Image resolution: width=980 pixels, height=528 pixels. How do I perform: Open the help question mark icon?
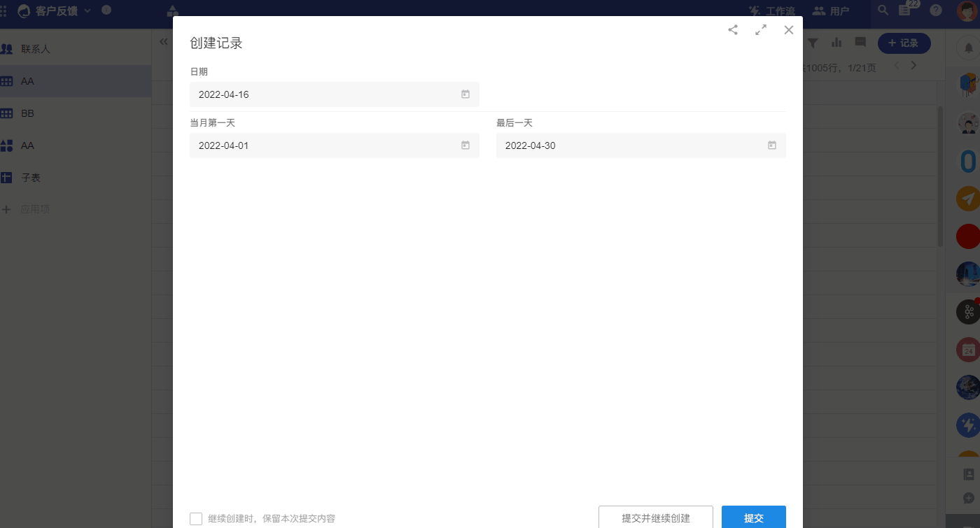tap(935, 10)
